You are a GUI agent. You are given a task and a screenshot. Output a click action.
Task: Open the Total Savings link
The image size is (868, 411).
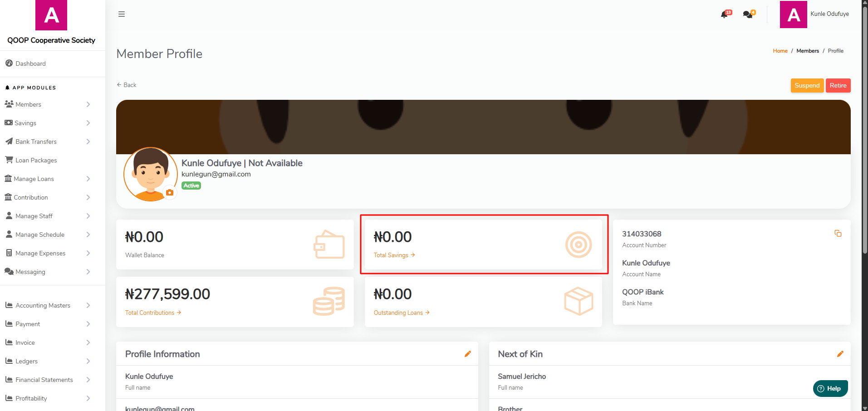click(x=394, y=255)
